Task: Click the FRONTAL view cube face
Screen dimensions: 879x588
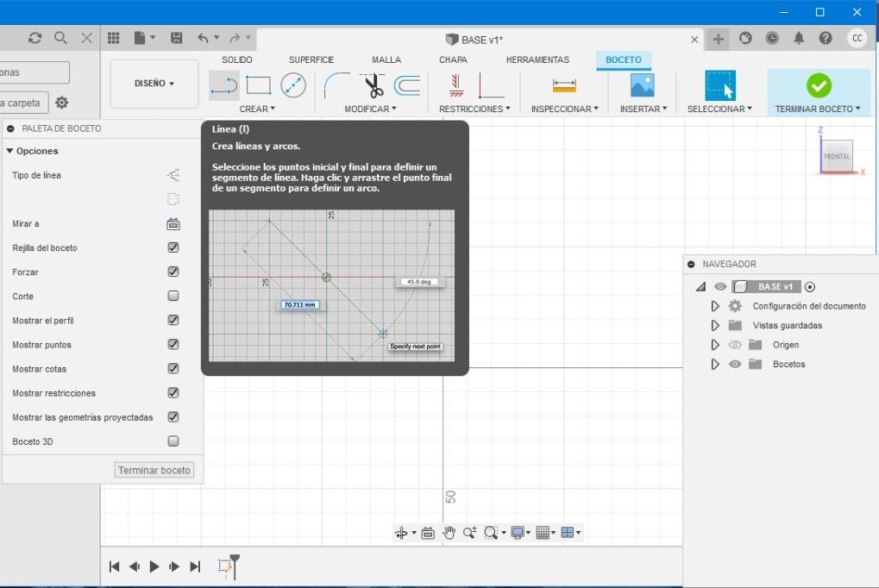Action: [837, 156]
